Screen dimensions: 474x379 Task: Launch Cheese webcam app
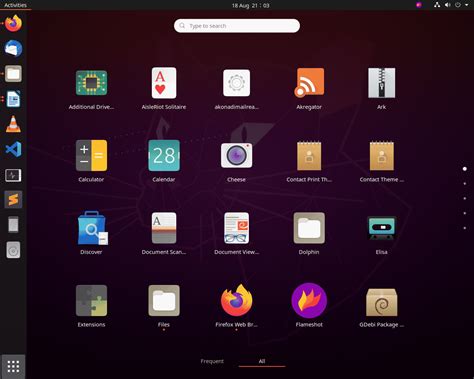point(236,155)
